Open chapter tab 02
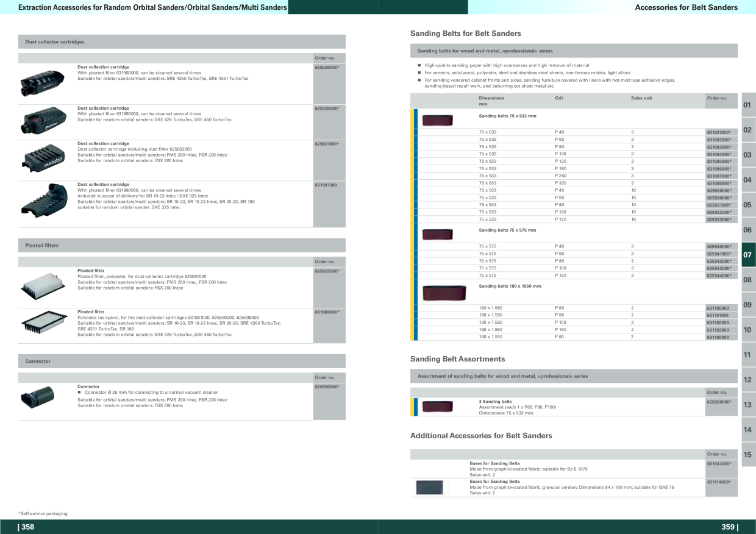 point(748,130)
